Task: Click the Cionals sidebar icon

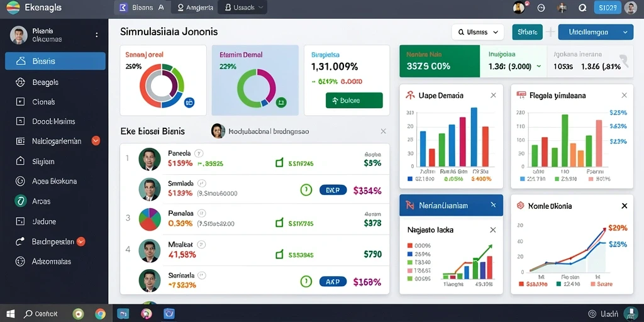Action: (x=20, y=102)
